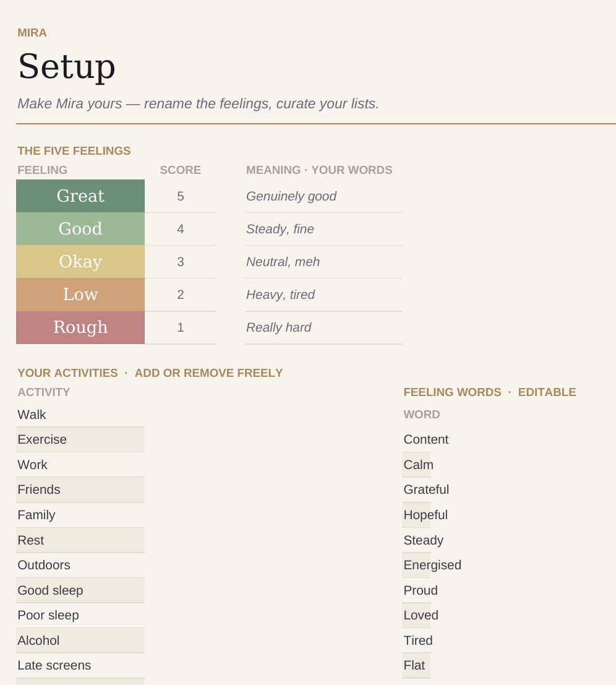616x685 pixels.
Task: Click the score 5 cell
Action: point(181,196)
